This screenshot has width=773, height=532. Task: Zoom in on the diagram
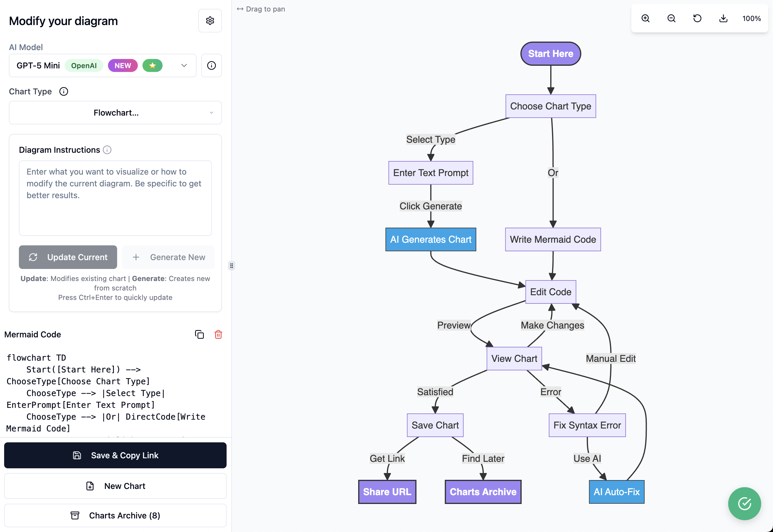tap(645, 18)
